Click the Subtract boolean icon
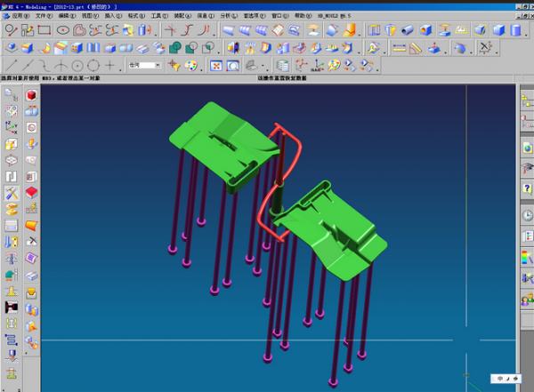 191,48
